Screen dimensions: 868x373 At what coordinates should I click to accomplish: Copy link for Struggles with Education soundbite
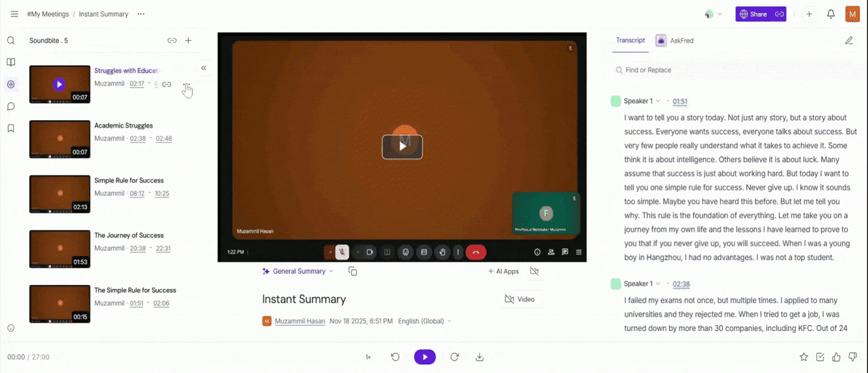(167, 84)
